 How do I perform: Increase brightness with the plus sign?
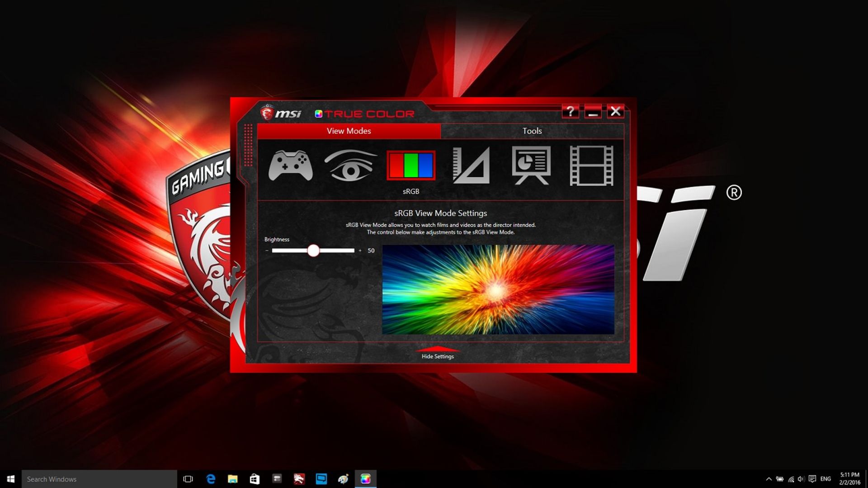pyautogui.click(x=360, y=251)
